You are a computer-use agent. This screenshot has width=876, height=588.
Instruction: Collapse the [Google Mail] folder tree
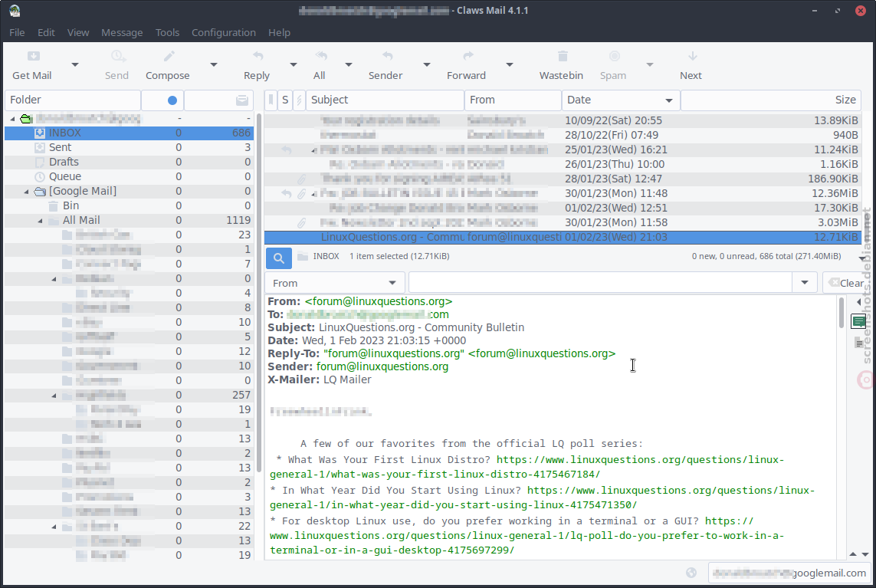point(26,192)
